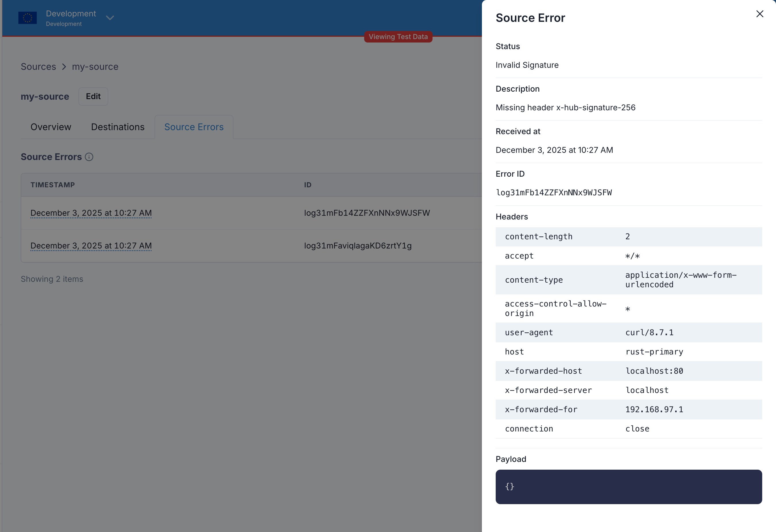The width and height of the screenshot is (776, 532).
Task: Close the Source Error panel
Action: [760, 14]
